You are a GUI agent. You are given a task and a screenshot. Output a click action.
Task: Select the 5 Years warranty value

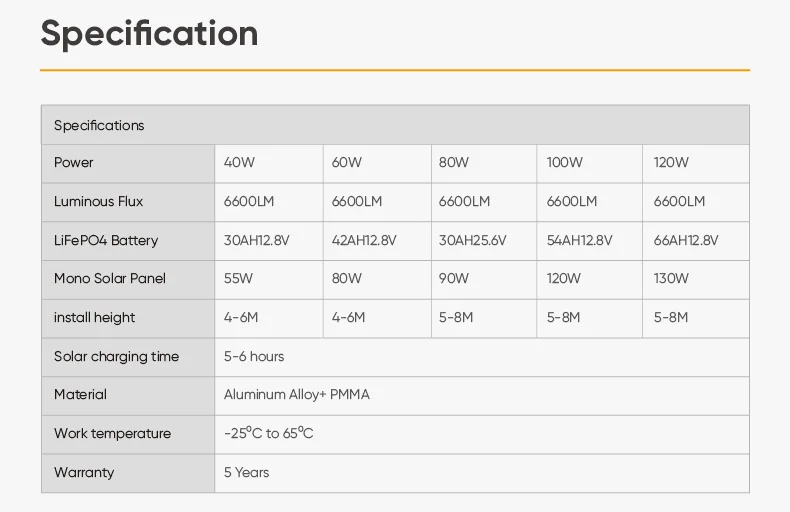click(x=247, y=472)
